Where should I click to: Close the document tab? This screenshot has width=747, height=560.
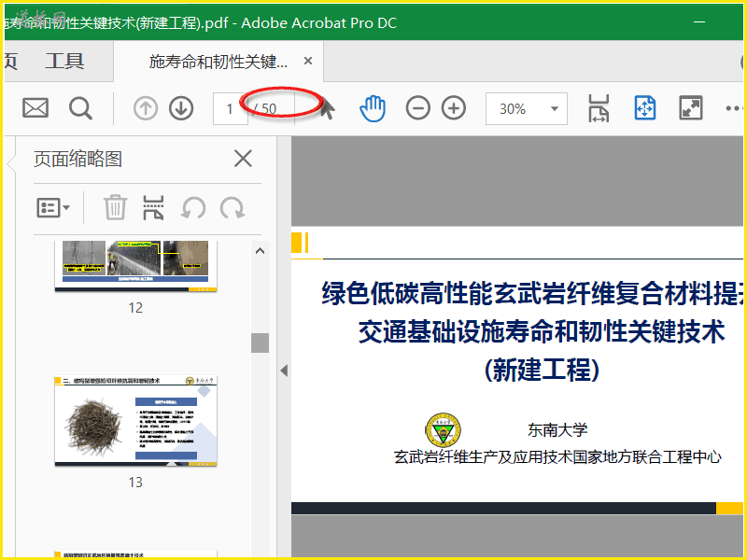pos(308,61)
